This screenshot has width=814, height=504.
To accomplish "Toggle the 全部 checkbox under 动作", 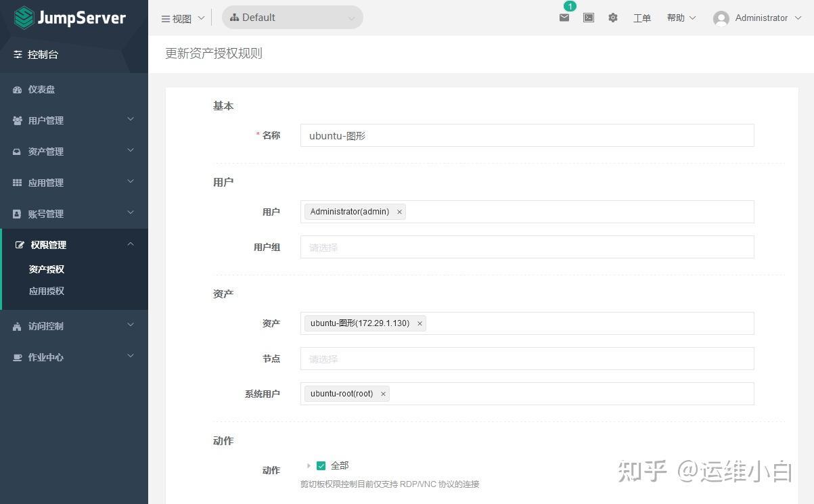I will pos(321,465).
